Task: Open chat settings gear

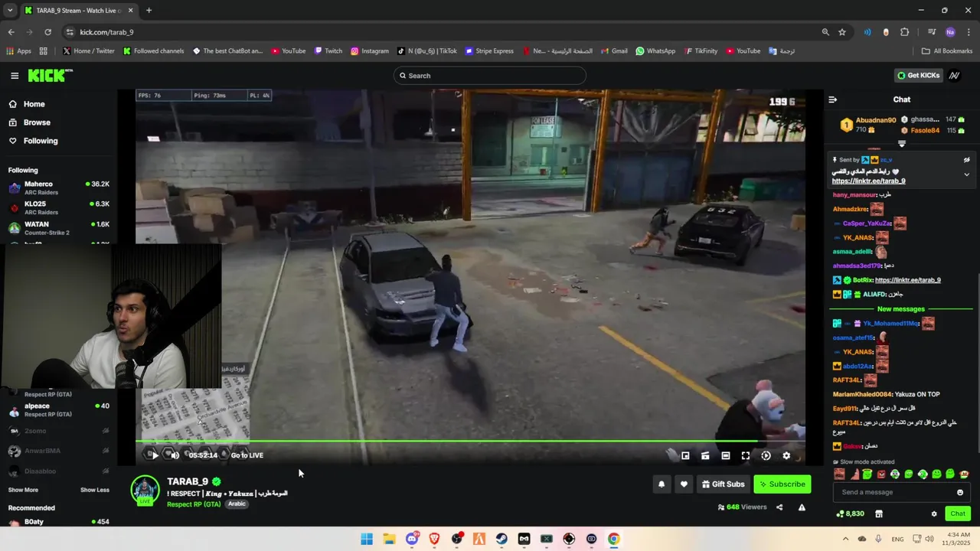Action: coord(934,514)
